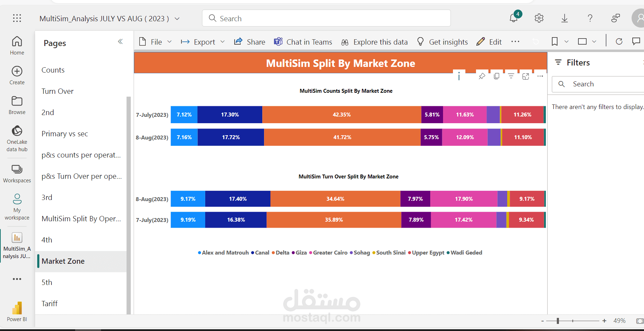This screenshot has height=331, width=644.
Task: Click the zoom in plus button
Action: point(604,321)
